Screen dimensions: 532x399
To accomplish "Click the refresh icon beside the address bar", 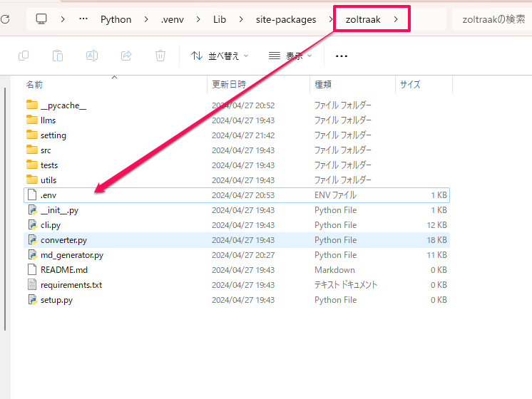I will [x=5, y=19].
